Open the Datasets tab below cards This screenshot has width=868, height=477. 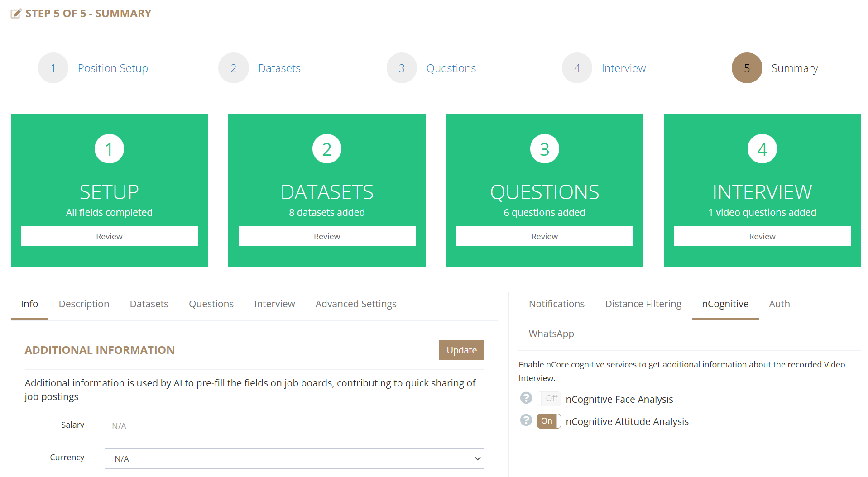point(149,304)
